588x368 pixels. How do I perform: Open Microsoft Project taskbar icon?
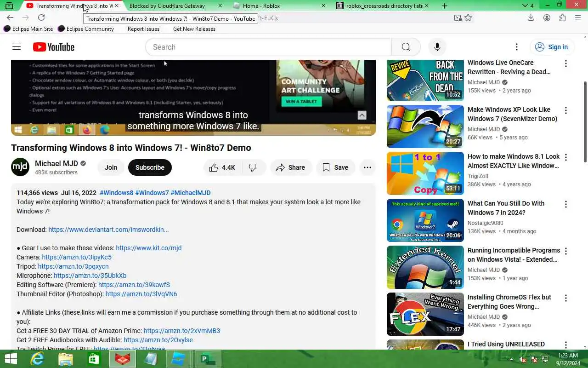[x=208, y=359]
